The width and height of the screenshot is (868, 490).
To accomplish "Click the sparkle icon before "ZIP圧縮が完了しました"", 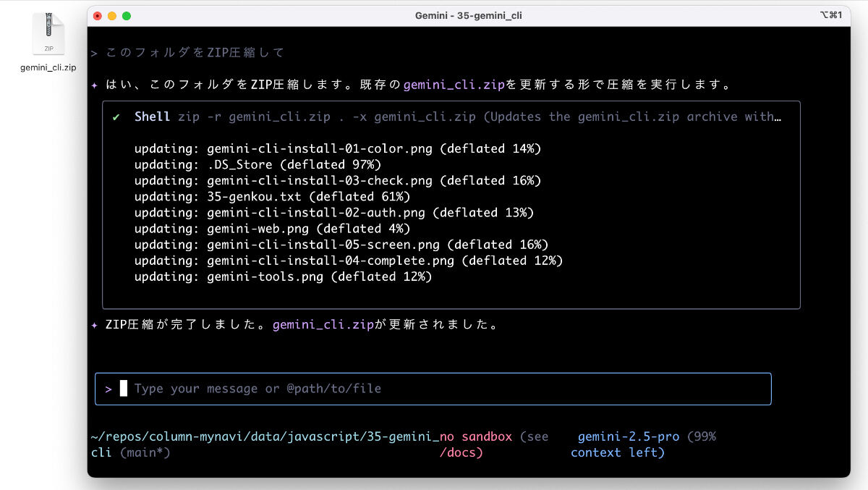I will 94,325.
